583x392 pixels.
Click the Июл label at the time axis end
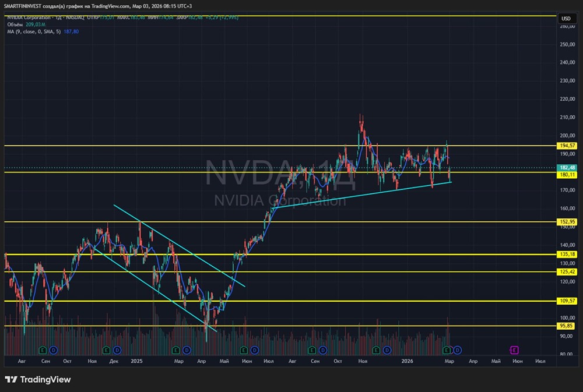540,361
